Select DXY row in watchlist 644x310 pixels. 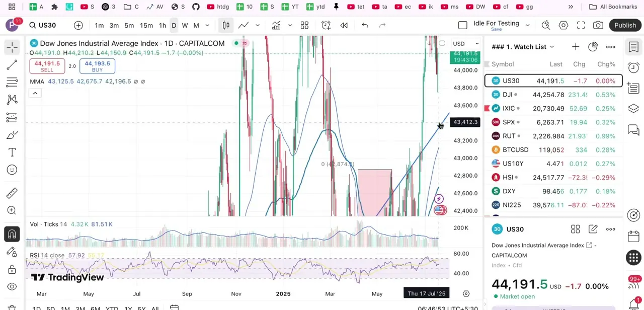pyautogui.click(x=553, y=191)
